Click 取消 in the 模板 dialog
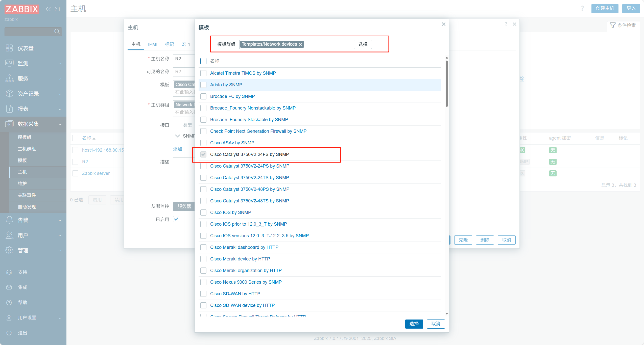This screenshot has height=345, width=644. pyautogui.click(x=436, y=324)
